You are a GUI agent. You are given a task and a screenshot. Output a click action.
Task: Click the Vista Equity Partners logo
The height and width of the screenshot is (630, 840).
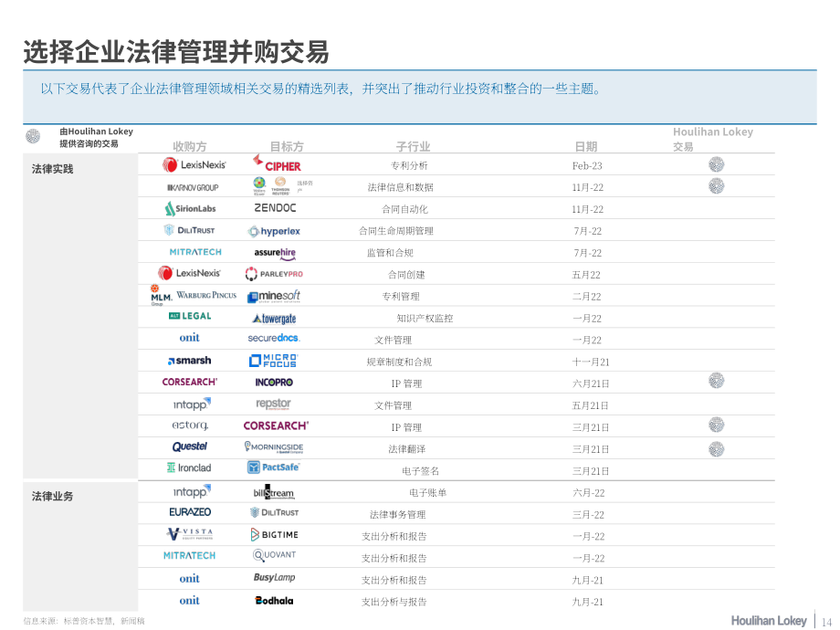coord(190,533)
